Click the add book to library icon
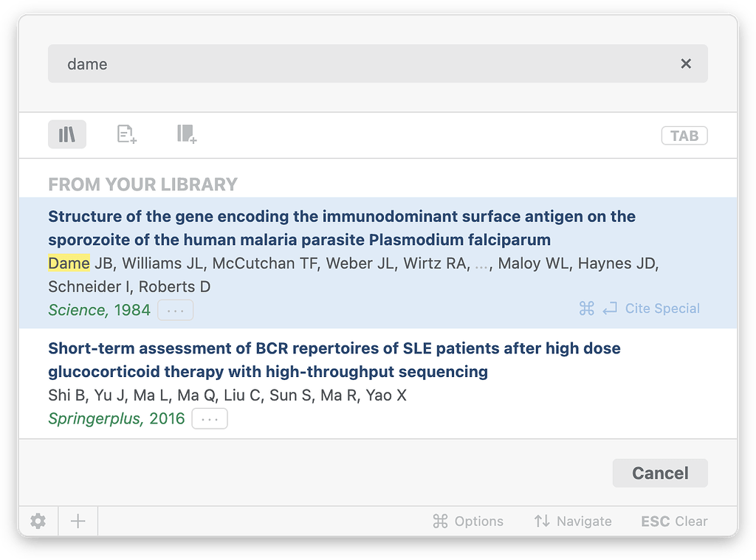The height and width of the screenshot is (560, 756). (x=186, y=134)
